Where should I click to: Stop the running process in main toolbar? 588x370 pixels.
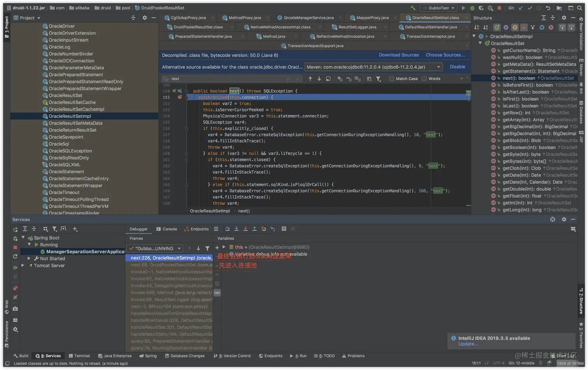pyautogui.click(x=499, y=8)
